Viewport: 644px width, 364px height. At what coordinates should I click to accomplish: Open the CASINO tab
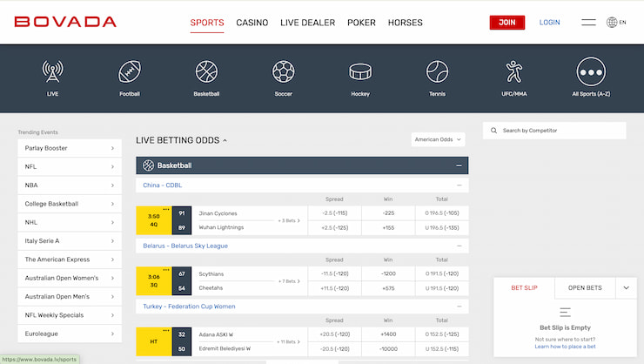click(252, 23)
